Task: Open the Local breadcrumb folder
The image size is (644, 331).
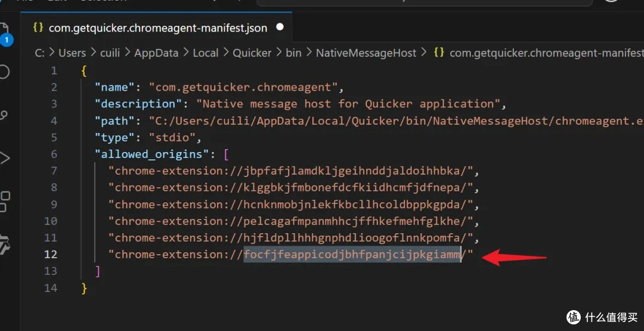Action: 206,53
